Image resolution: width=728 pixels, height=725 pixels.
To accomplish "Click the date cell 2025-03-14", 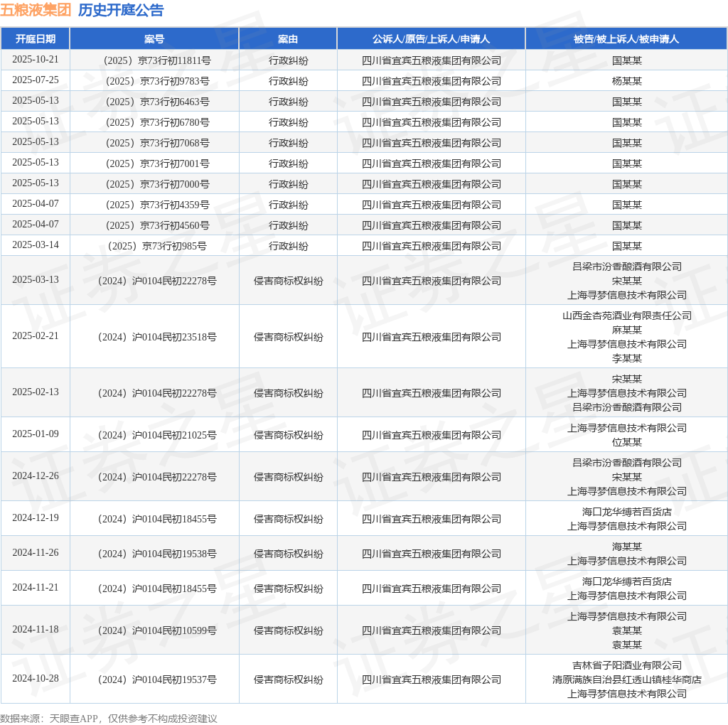I will point(36,245).
